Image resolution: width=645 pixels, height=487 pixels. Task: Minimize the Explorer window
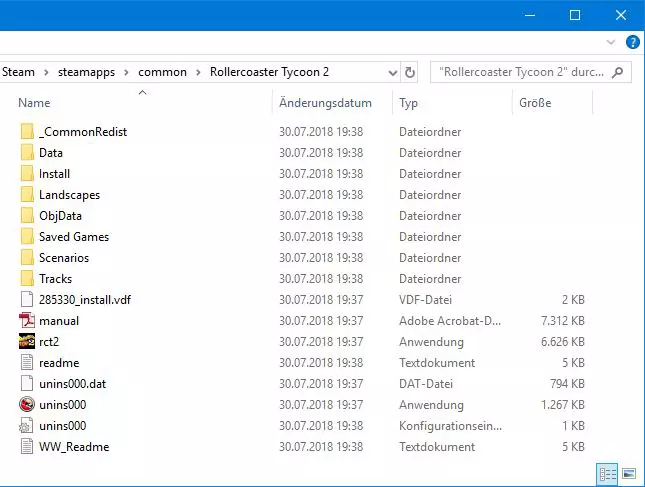coord(530,15)
